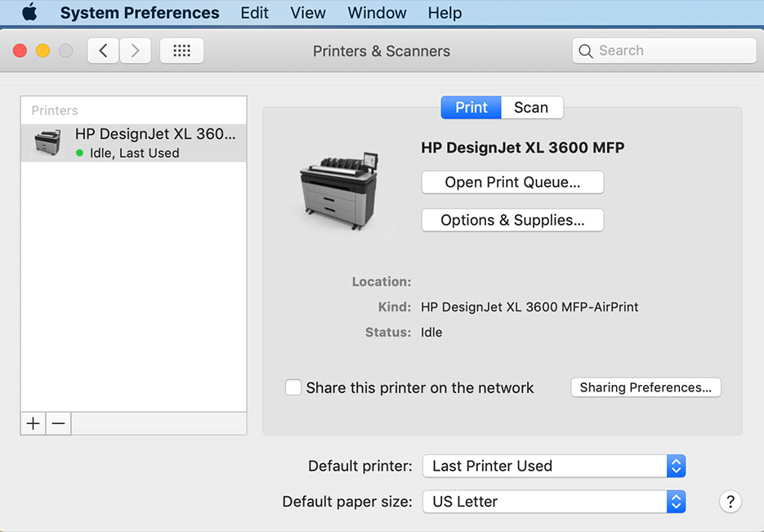Screen dimensions: 764x532
Task: Click the Default printer stepper arrows
Action: (676, 466)
